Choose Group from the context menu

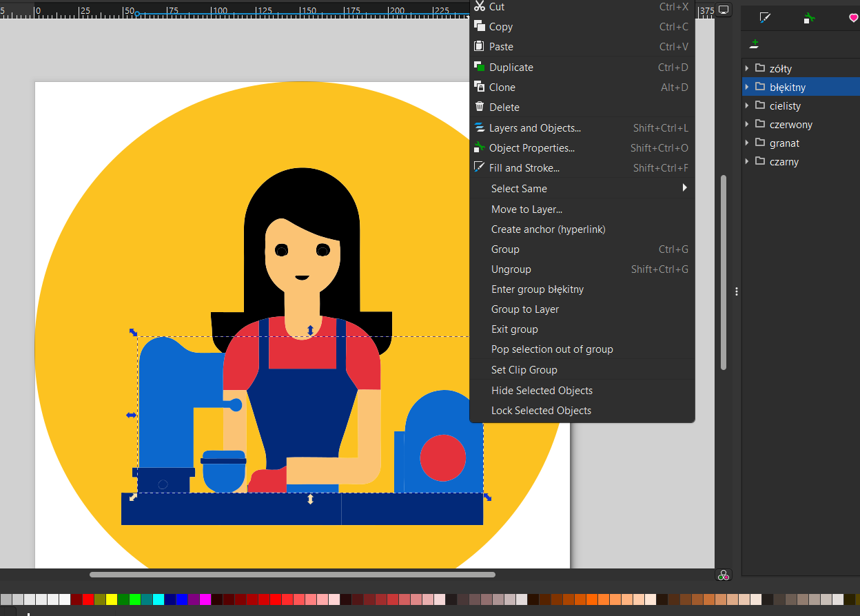coord(582,249)
